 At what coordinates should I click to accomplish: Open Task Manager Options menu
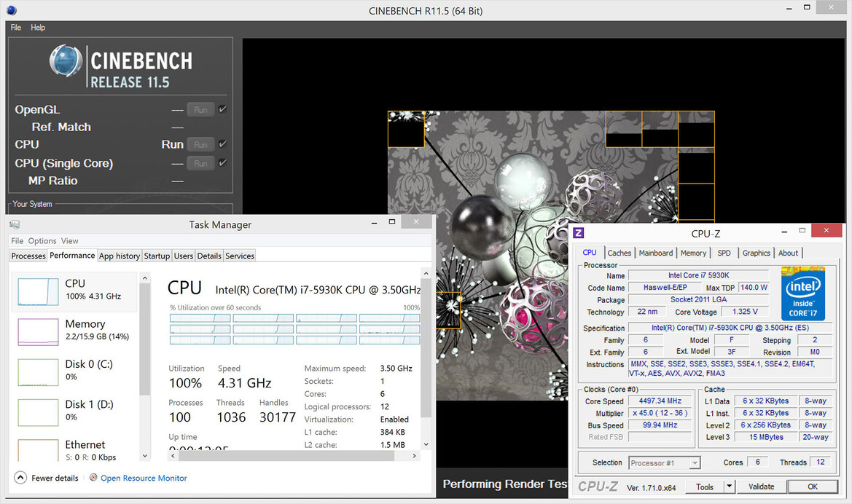(x=42, y=240)
